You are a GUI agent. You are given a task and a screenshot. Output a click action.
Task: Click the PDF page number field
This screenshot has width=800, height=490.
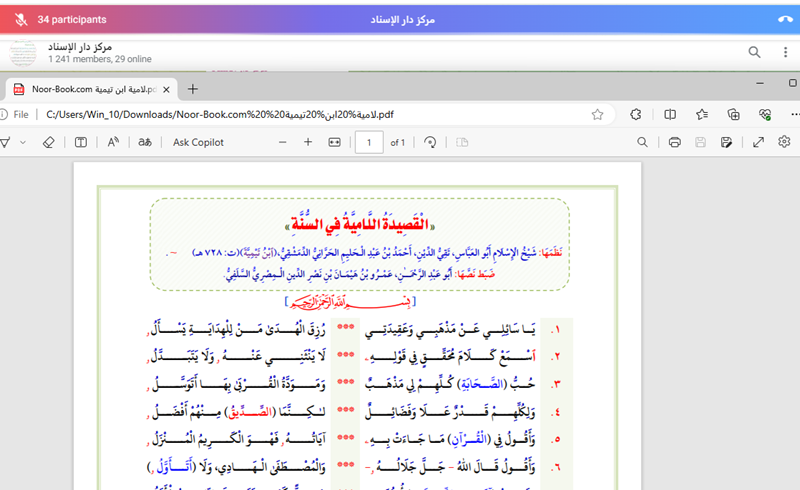click(x=369, y=142)
